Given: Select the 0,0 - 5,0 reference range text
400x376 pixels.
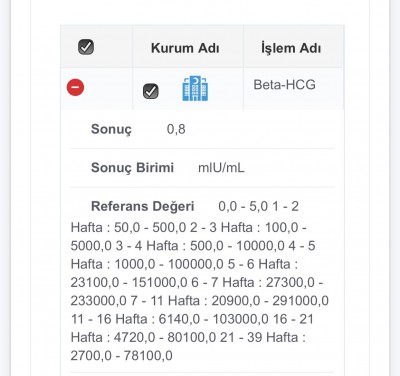Looking at the screenshot, I should [x=243, y=207].
